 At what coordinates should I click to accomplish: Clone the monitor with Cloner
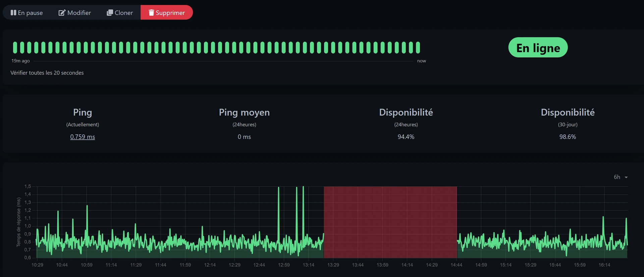tap(120, 12)
